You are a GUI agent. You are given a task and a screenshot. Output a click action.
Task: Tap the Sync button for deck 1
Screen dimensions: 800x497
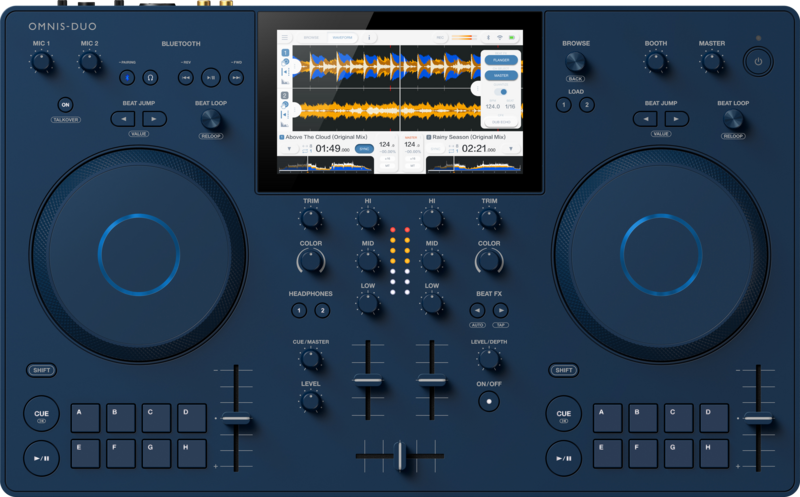(364, 149)
